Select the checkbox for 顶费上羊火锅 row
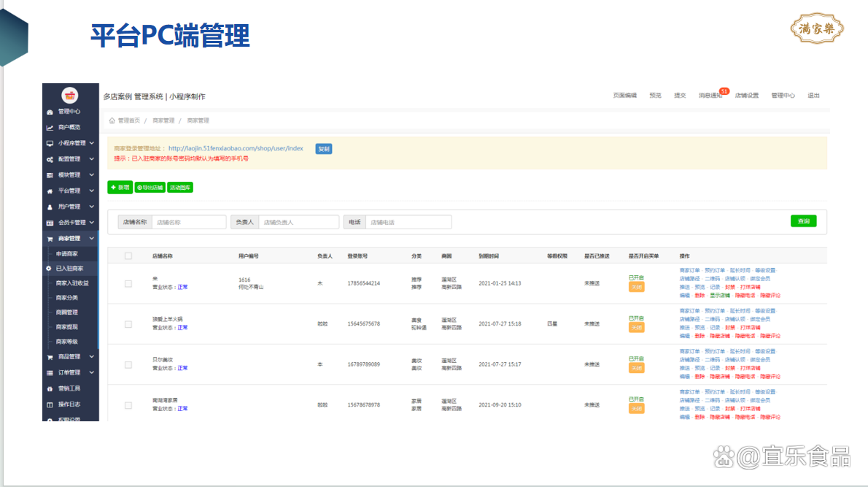868x487 pixels. [128, 324]
